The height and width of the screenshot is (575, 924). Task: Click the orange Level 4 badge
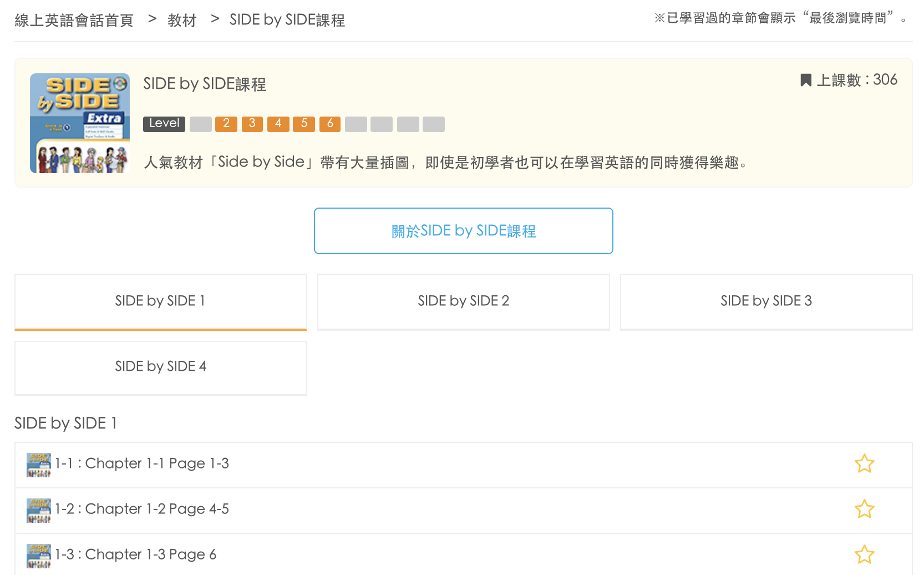tap(278, 124)
